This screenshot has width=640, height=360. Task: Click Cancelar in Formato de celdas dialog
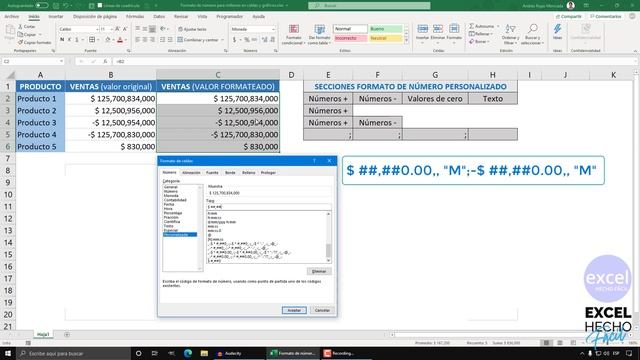[322, 310]
